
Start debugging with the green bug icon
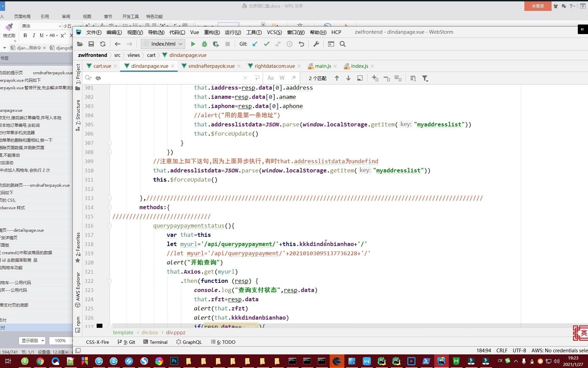pyautogui.click(x=205, y=44)
